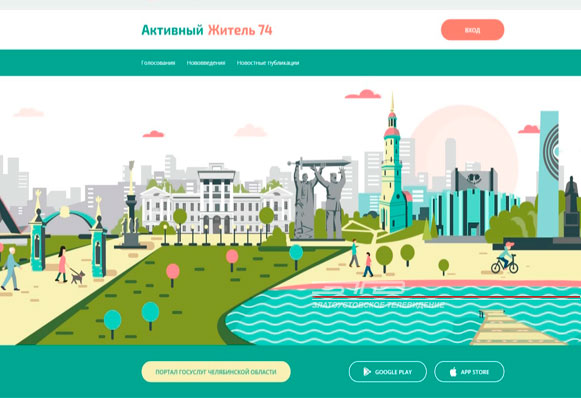The height and width of the screenshot is (398, 581).
Task: Open Портал госуслуг Челябинской области button
Action: [x=216, y=372]
